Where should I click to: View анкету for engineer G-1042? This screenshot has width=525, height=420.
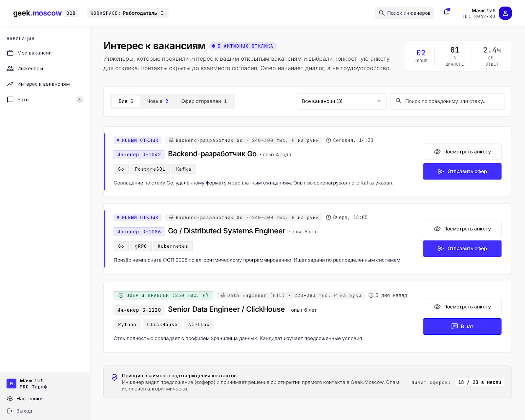point(462,152)
